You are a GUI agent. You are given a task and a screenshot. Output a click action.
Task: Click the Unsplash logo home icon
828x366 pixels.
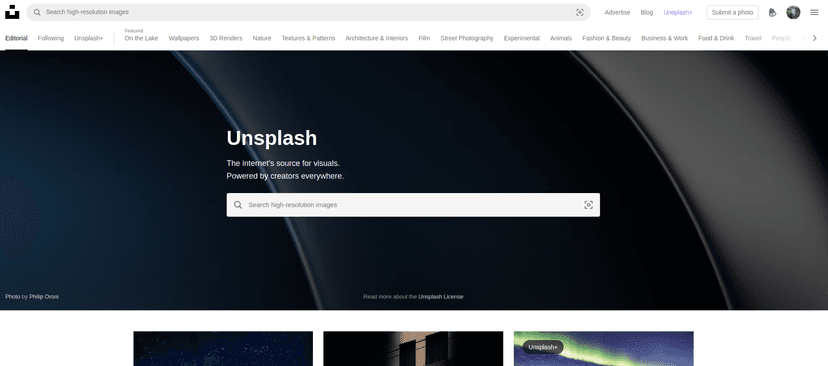tap(12, 12)
